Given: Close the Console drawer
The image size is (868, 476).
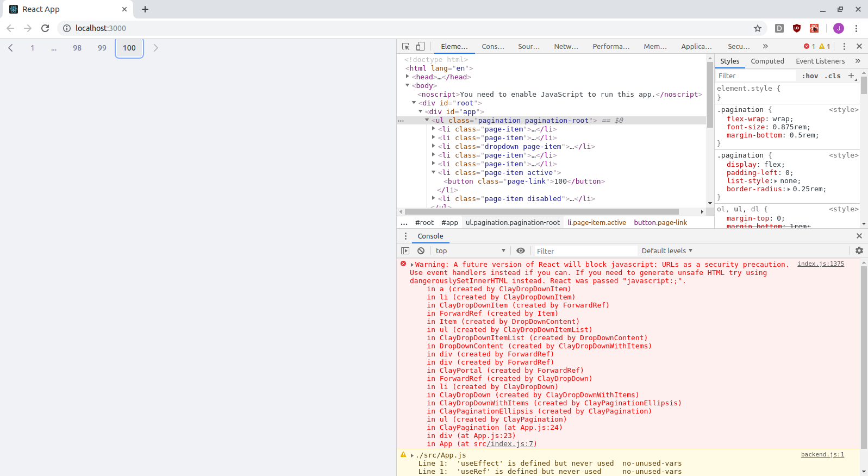Looking at the screenshot, I should point(859,236).
